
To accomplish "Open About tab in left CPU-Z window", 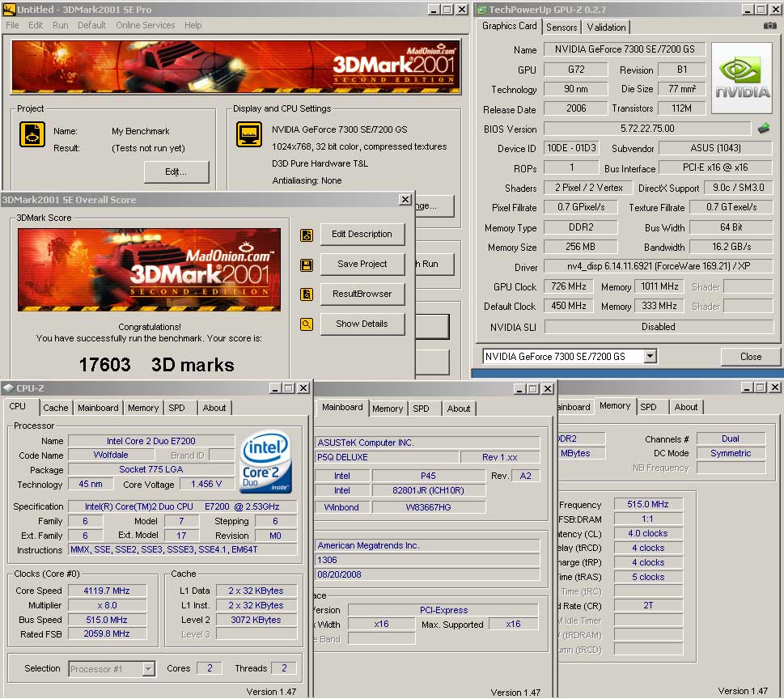I will pyautogui.click(x=214, y=408).
